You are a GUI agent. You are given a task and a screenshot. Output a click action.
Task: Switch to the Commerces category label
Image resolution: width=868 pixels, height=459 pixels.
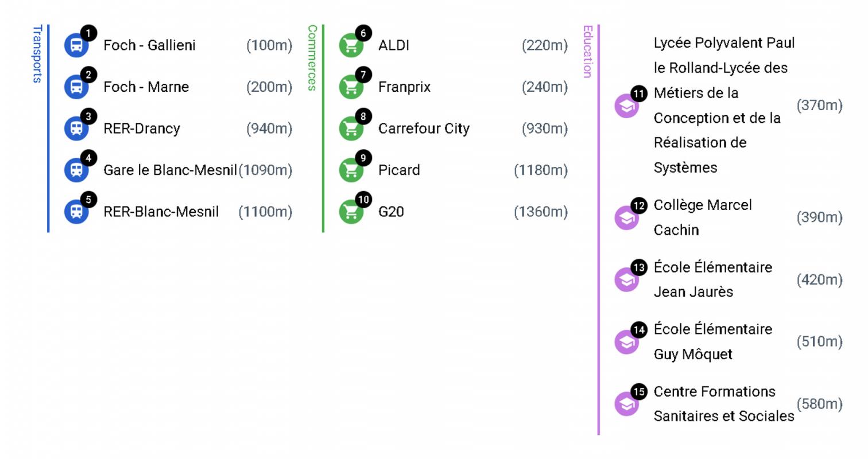click(x=312, y=57)
